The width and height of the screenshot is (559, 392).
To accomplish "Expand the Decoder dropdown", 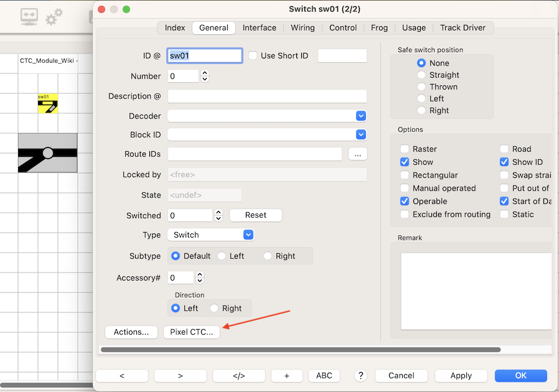I will 360,116.
